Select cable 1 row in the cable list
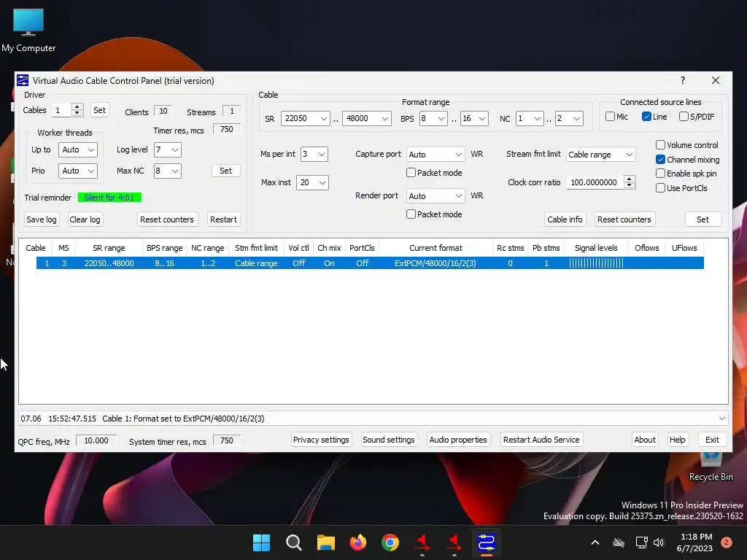747x560 pixels. pos(370,262)
